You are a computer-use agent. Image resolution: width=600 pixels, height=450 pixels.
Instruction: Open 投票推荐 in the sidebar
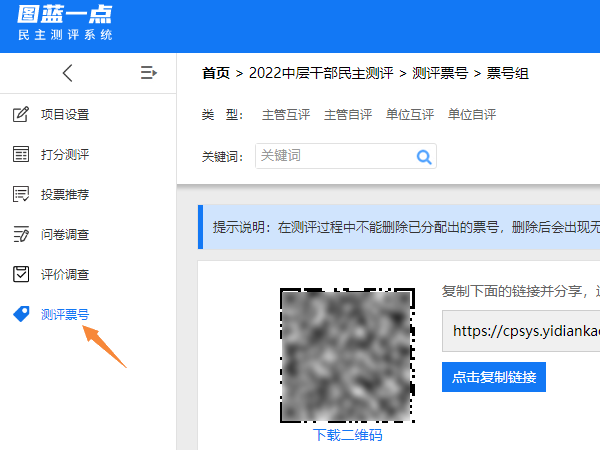click(65, 194)
